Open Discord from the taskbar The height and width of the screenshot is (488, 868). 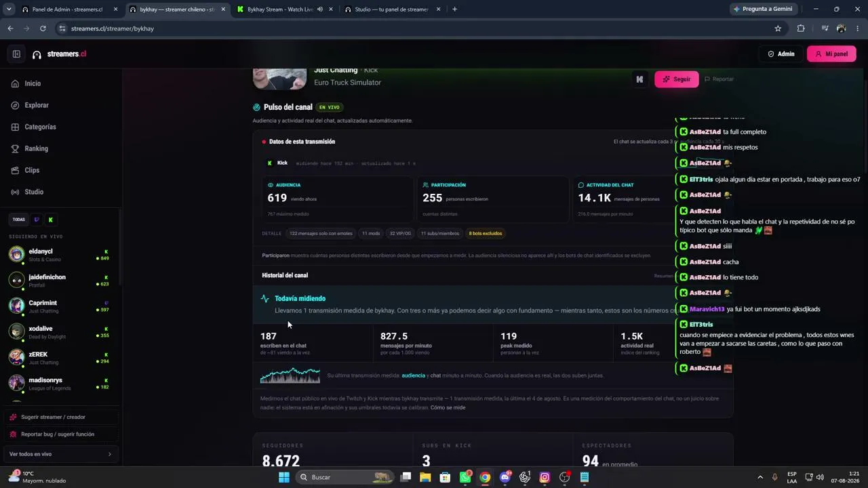click(505, 477)
